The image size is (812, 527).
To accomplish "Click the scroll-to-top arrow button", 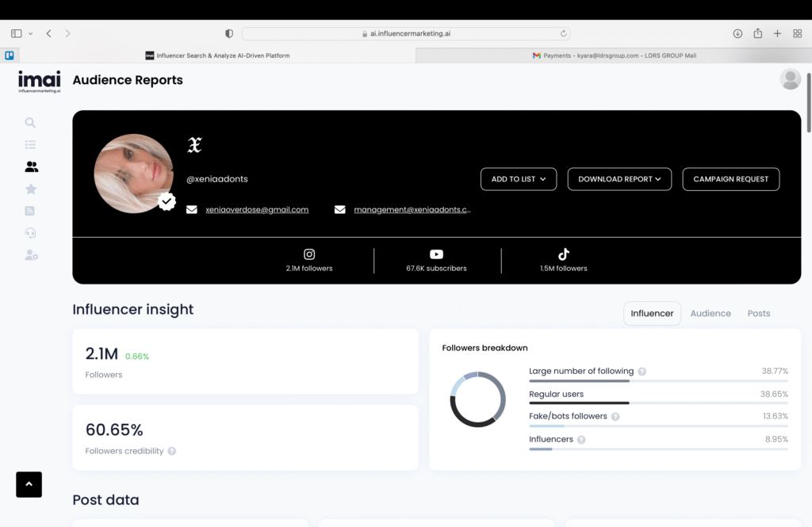I will (x=29, y=484).
